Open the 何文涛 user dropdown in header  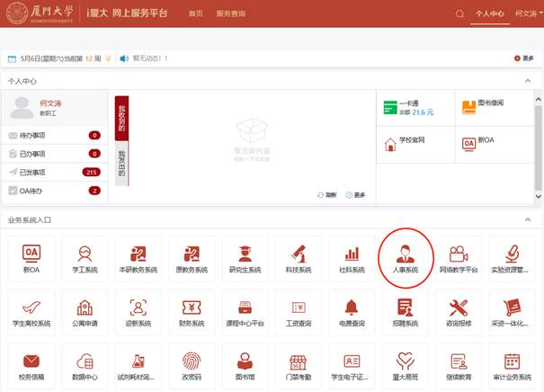[527, 14]
